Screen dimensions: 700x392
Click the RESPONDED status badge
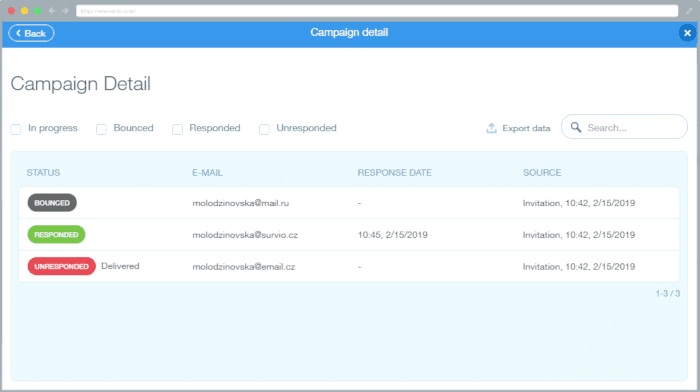(x=56, y=234)
